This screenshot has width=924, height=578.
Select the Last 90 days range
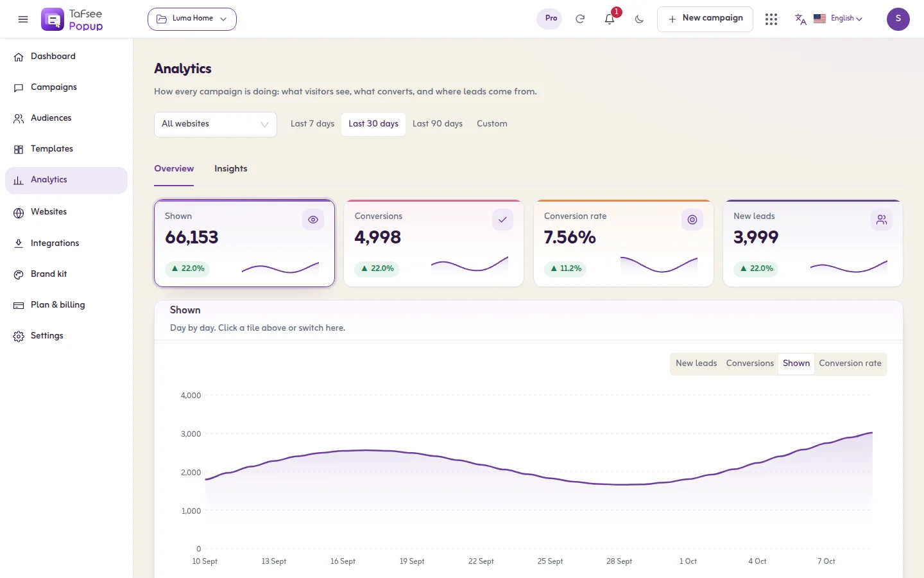point(438,124)
